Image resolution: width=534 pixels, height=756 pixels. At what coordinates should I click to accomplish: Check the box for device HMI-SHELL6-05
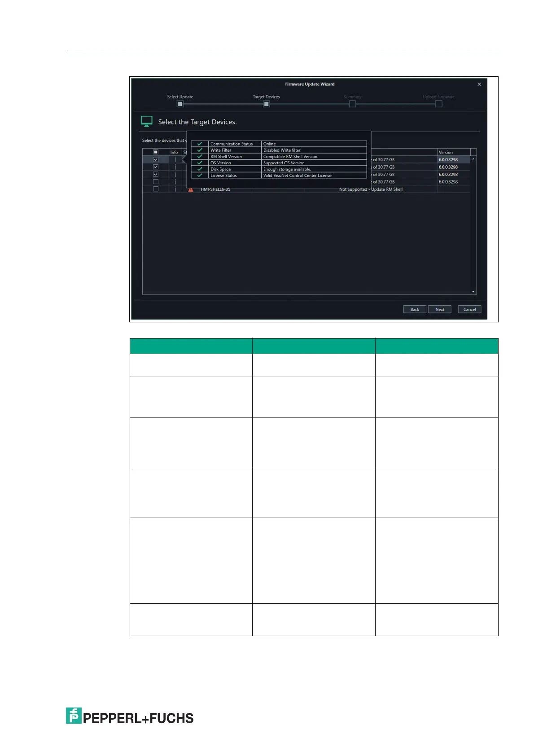tap(156, 189)
